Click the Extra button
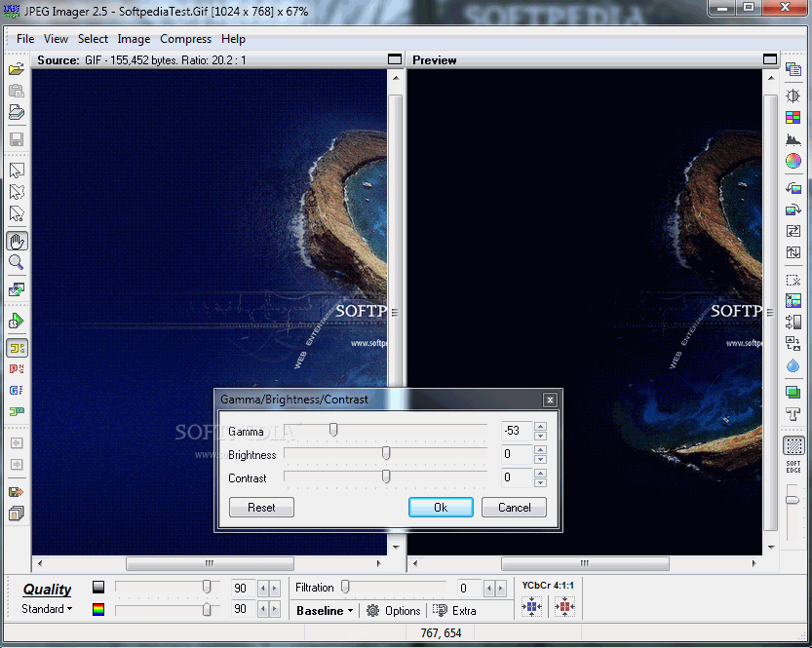The image size is (812, 648). (x=454, y=611)
